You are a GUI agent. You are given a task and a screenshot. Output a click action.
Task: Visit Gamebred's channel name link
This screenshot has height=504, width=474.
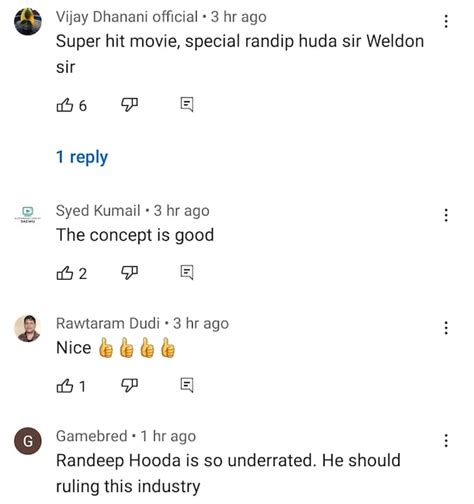click(92, 436)
